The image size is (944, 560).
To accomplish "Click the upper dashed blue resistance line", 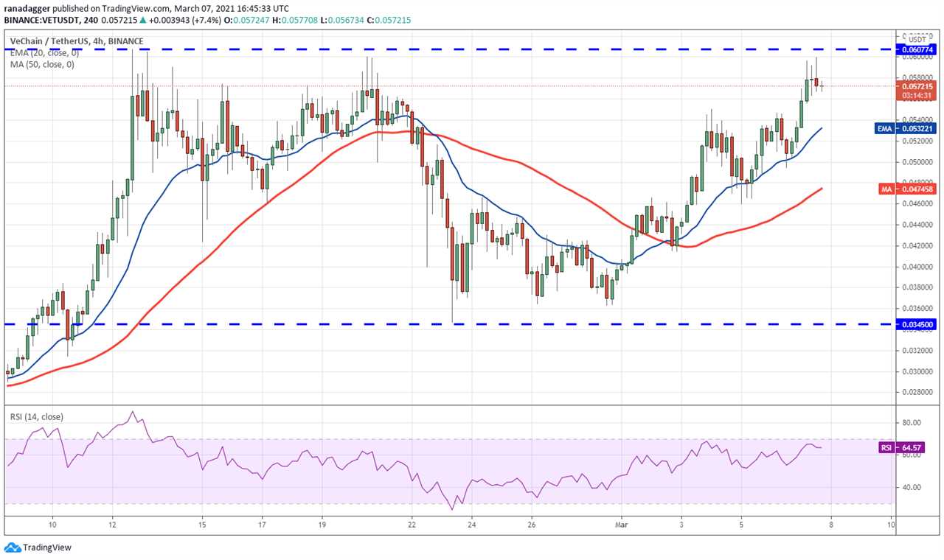I will pyautogui.click(x=449, y=49).
